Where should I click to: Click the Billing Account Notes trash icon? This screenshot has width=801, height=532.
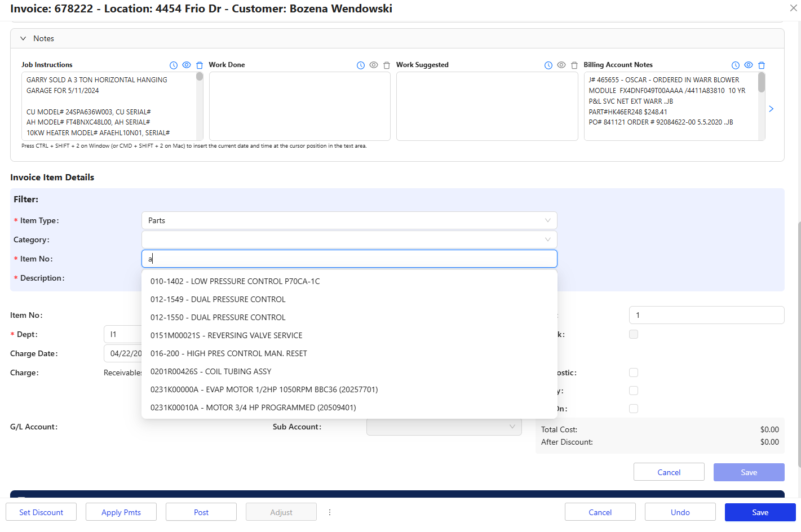762,65
